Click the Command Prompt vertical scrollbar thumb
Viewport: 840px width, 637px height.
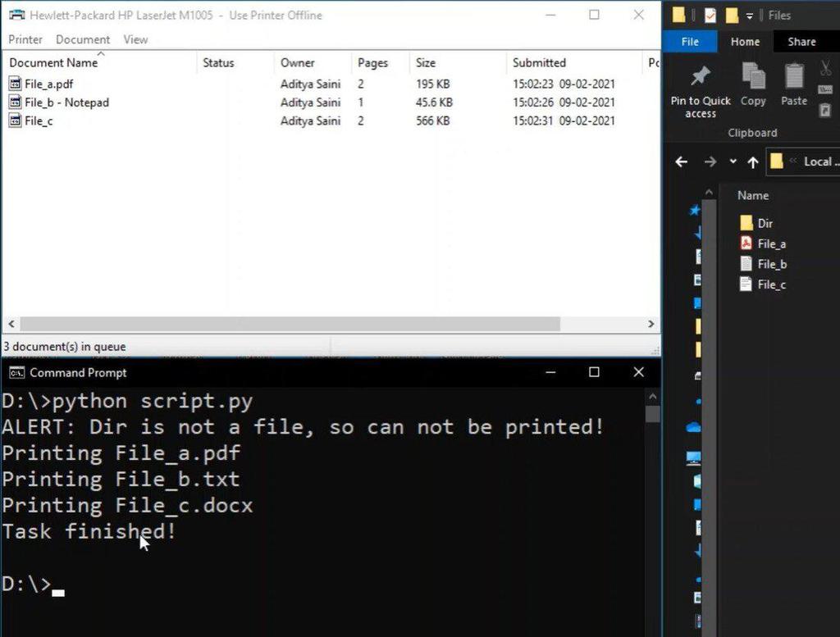[x=652, y=414]
